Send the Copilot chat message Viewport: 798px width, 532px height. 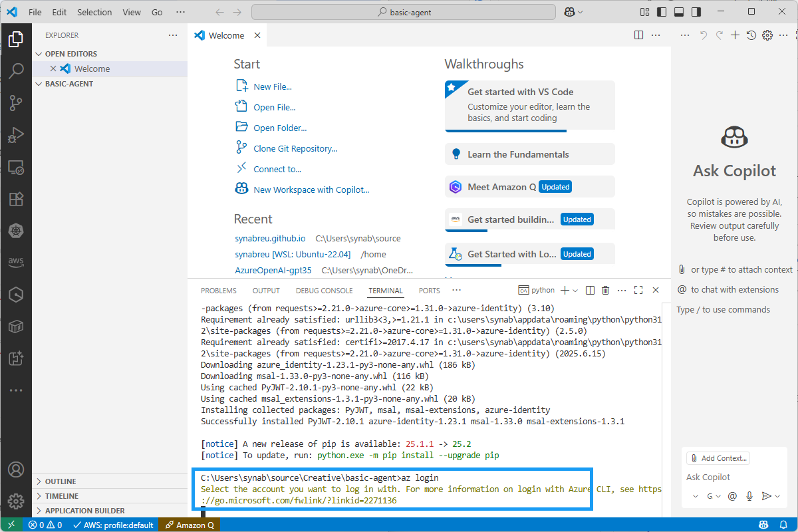(766, 496)
